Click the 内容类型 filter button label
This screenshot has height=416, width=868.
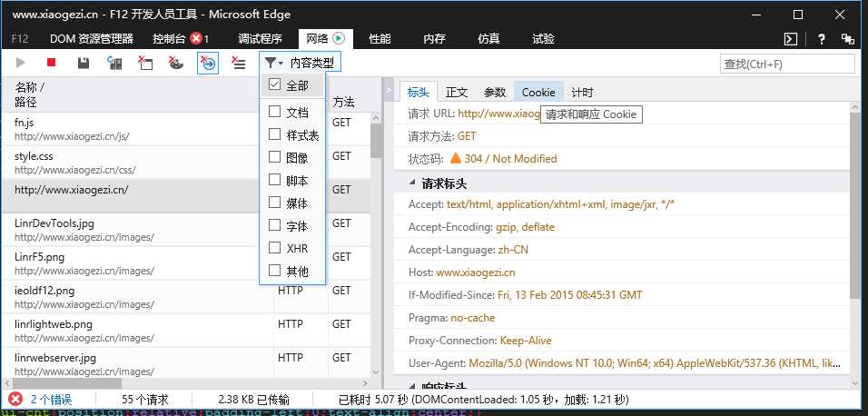(x=312, y=64)
